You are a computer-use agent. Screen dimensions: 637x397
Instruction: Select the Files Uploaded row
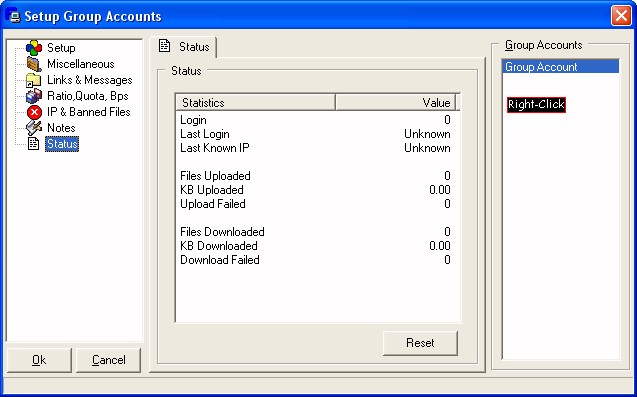pos(315,176)
